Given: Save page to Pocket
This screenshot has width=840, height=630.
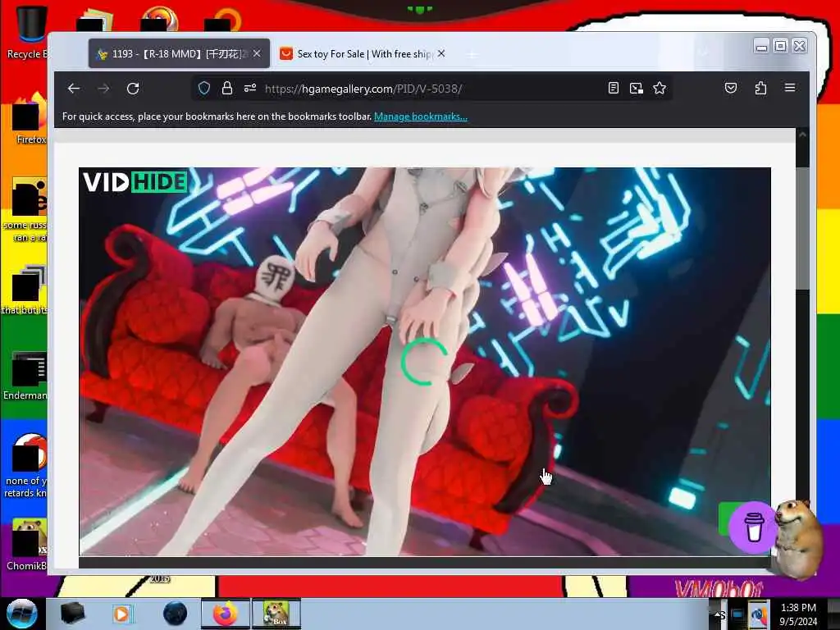Looking at the screenshot, I should (731, 89).
